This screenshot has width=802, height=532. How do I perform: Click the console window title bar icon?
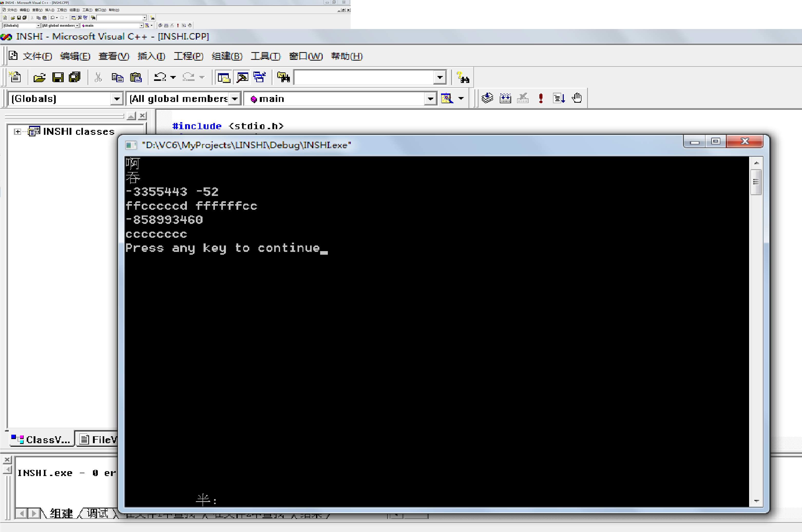[x=131, y=145]
